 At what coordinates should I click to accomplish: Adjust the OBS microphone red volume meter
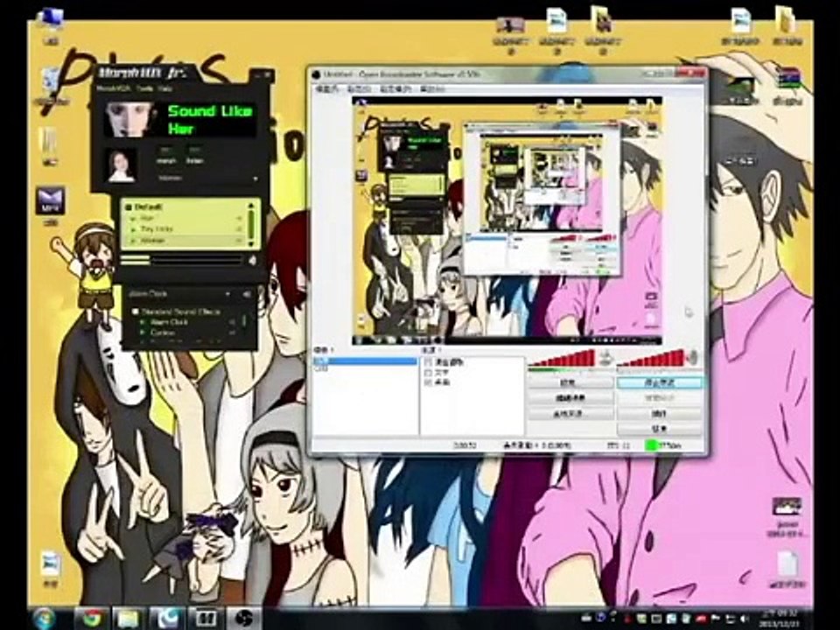click(x=562, y=358)
